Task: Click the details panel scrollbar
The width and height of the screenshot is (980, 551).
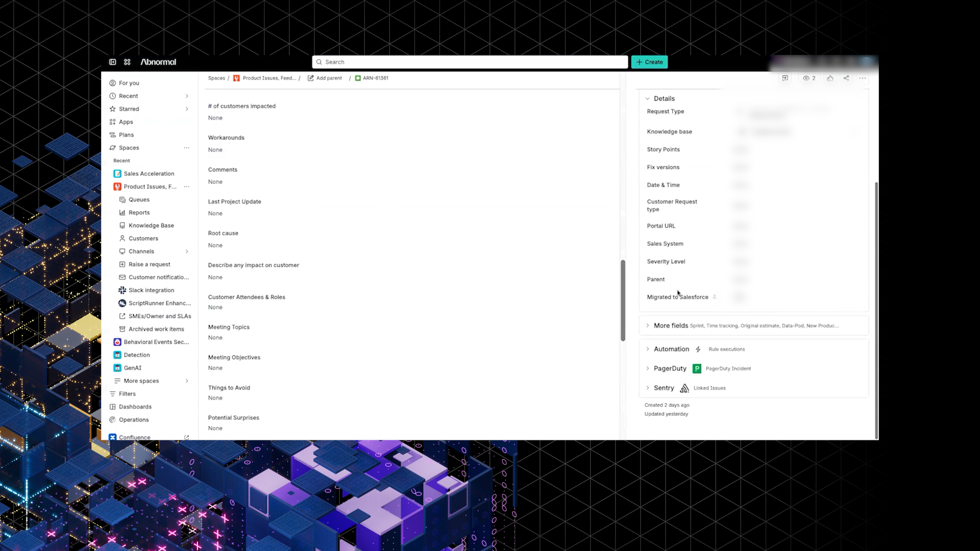Action: point(876,310)
